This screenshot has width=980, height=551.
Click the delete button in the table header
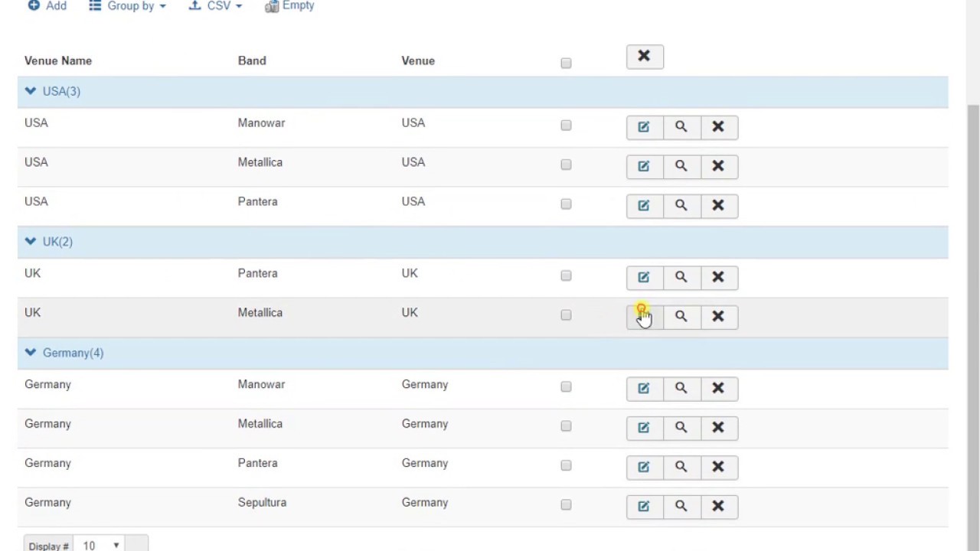644,57
